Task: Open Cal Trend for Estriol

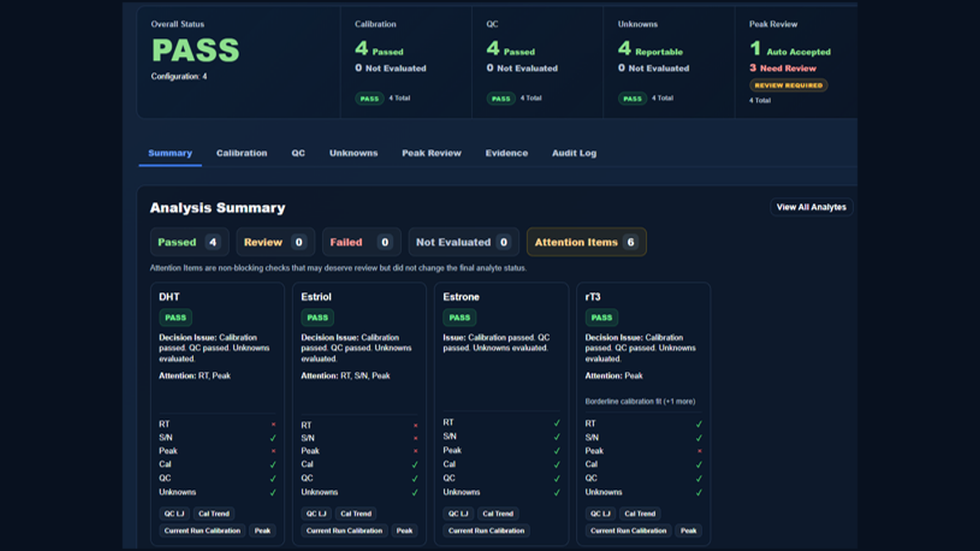Action: tap(356, 514)
